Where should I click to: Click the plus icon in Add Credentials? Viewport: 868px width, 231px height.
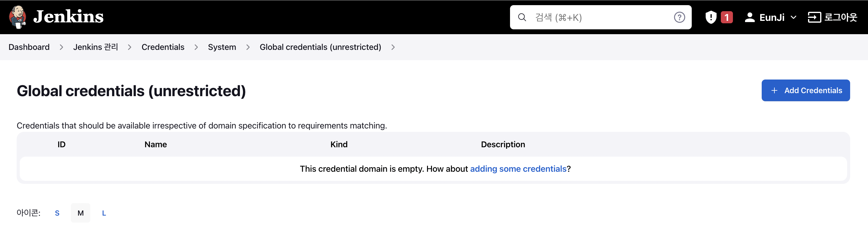774,90
